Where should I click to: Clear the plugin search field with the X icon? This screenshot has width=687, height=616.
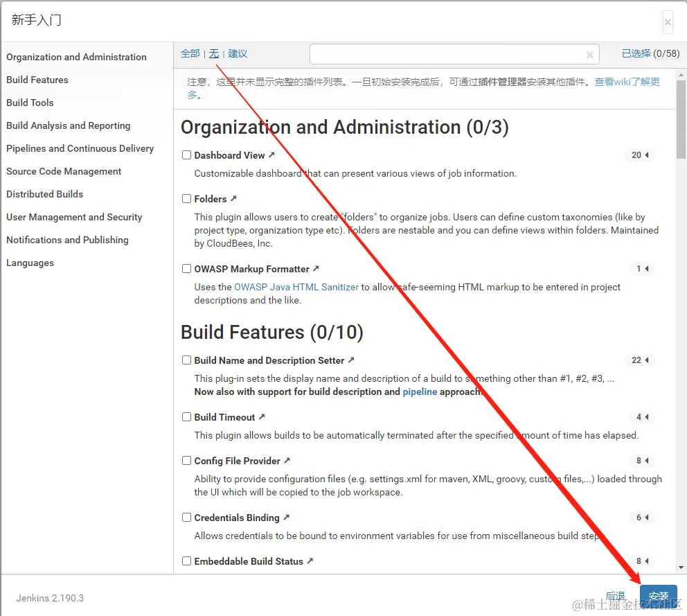click(x=590, y=55)
